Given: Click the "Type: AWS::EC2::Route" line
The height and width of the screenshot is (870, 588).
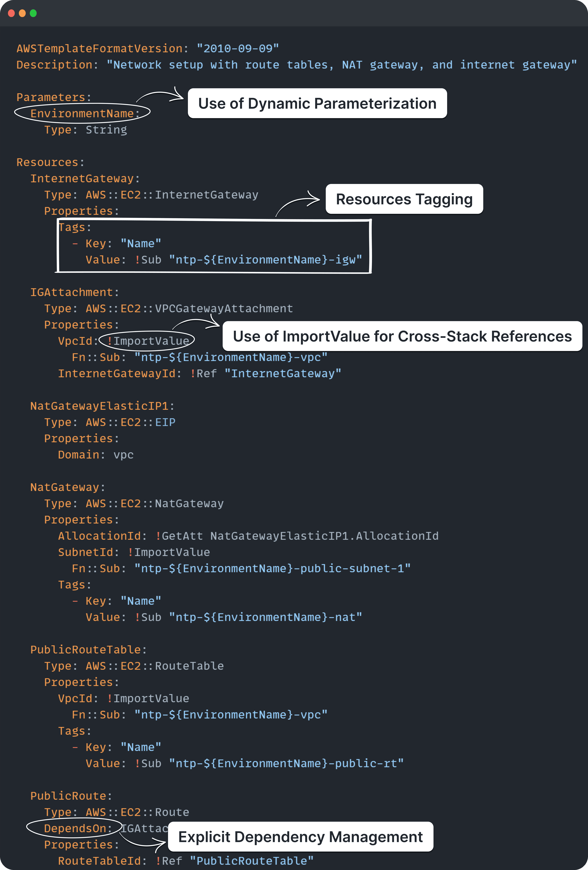Looking at the screenshot, I should click(117, 812).
